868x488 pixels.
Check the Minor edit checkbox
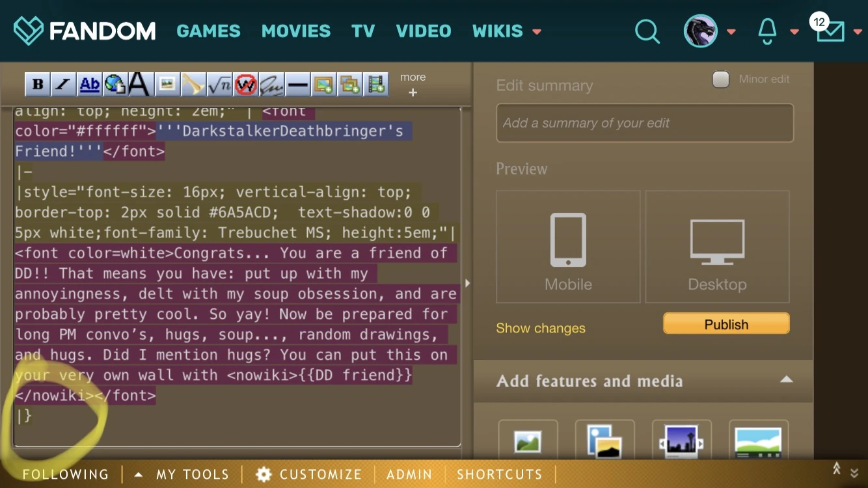(720, 79)
